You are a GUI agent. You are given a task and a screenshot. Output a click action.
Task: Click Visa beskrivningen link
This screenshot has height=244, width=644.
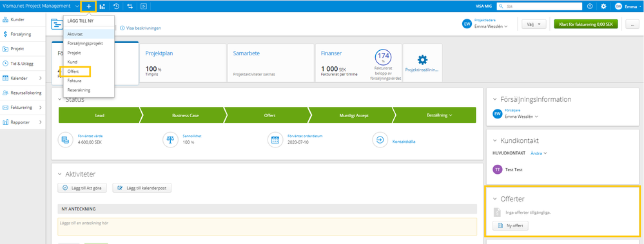144,28
